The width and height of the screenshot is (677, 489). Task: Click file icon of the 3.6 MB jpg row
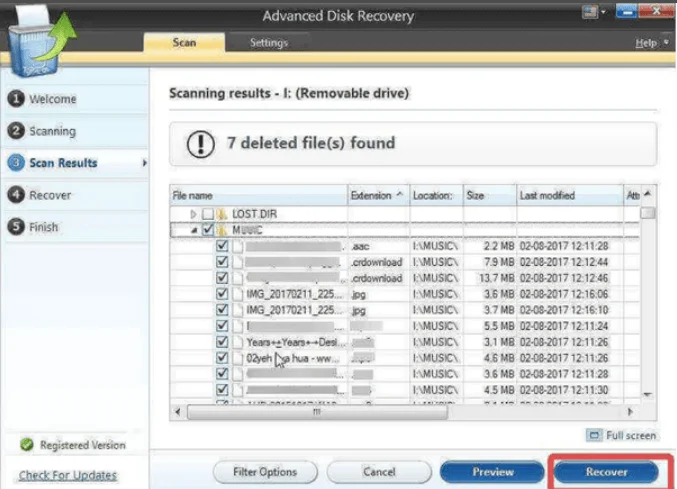point(238,294)
